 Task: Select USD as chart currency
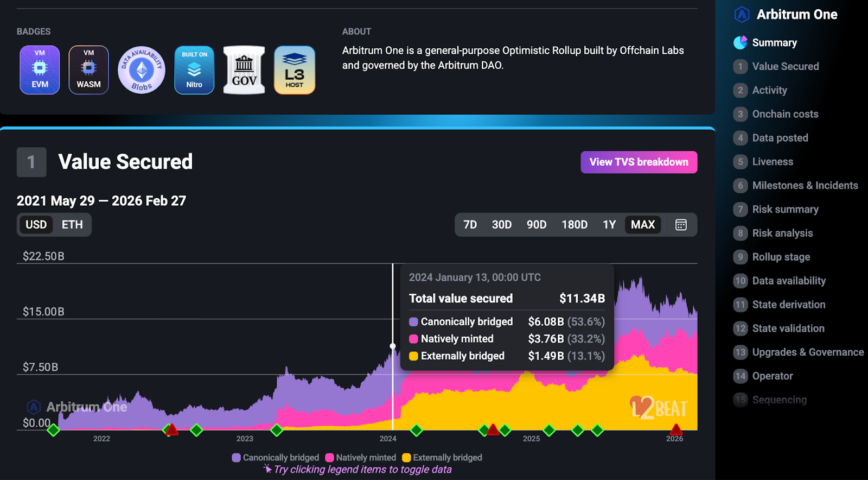[36, 225]
